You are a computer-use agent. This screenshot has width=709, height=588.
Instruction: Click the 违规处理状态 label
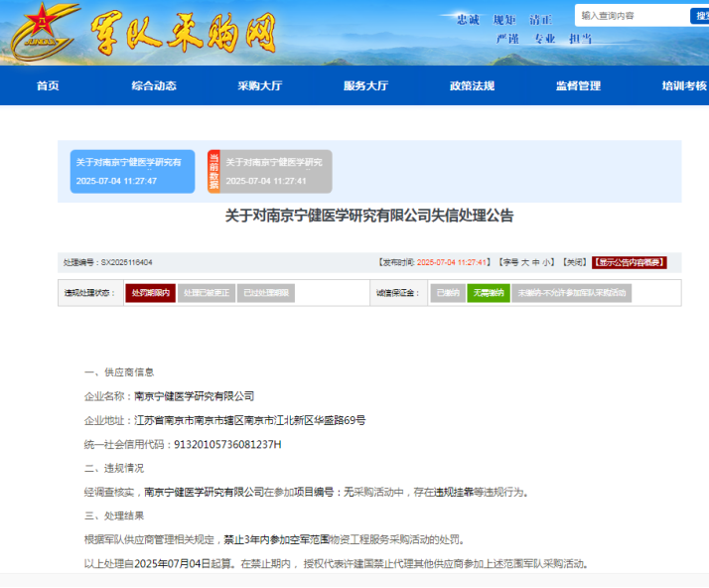89,293
